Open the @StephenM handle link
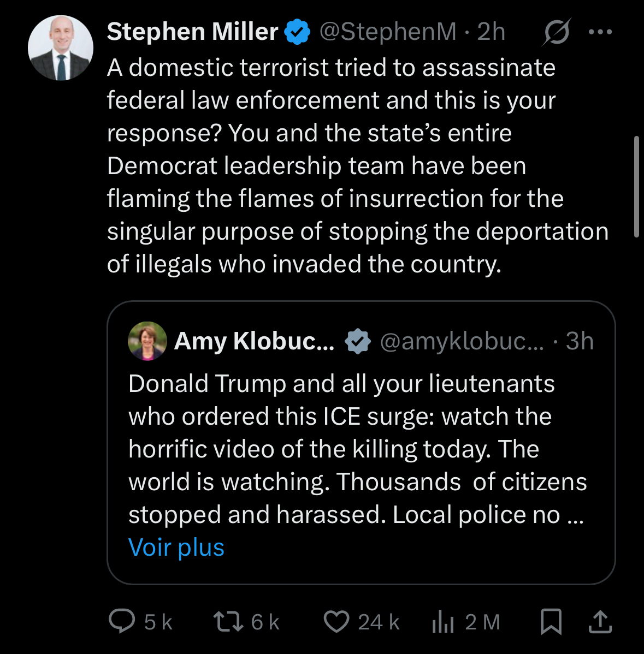Image resolution: width=644 pixels, height=654 pixels. click(387, 32)
